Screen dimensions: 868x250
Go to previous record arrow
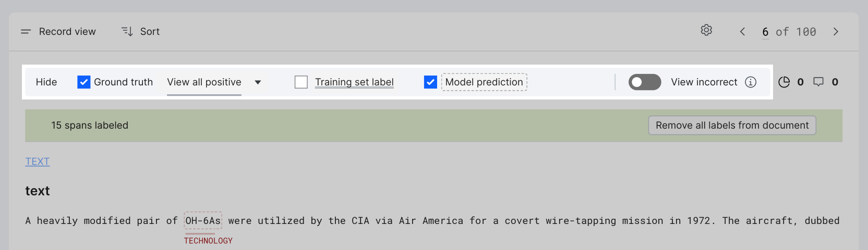pyautogui.click(x=742, y=32)
